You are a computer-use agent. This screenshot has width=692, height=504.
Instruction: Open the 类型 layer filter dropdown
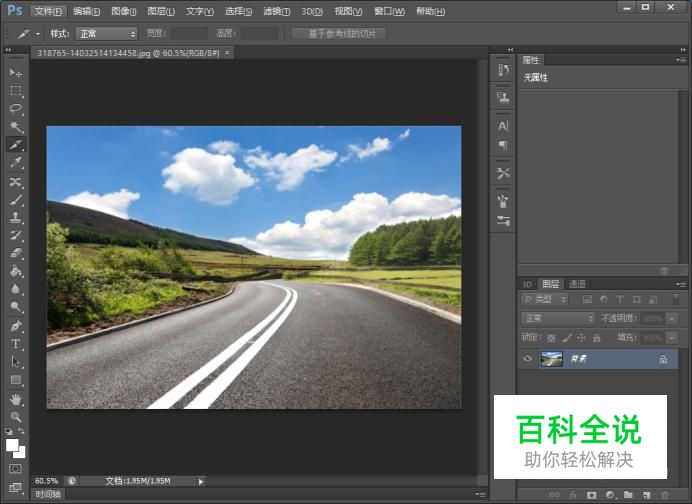pos(545,299)
